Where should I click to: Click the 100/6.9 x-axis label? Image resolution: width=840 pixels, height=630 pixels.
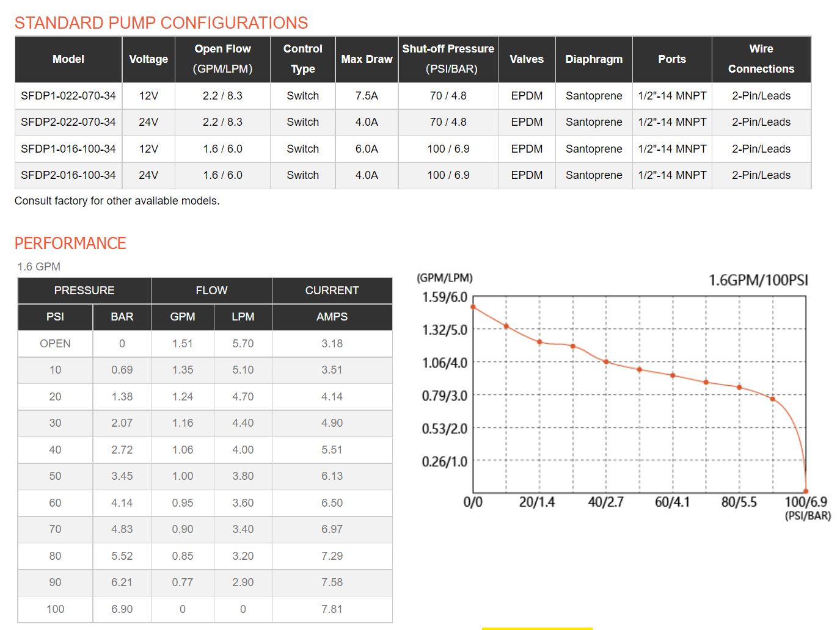[x=806, y=502]
